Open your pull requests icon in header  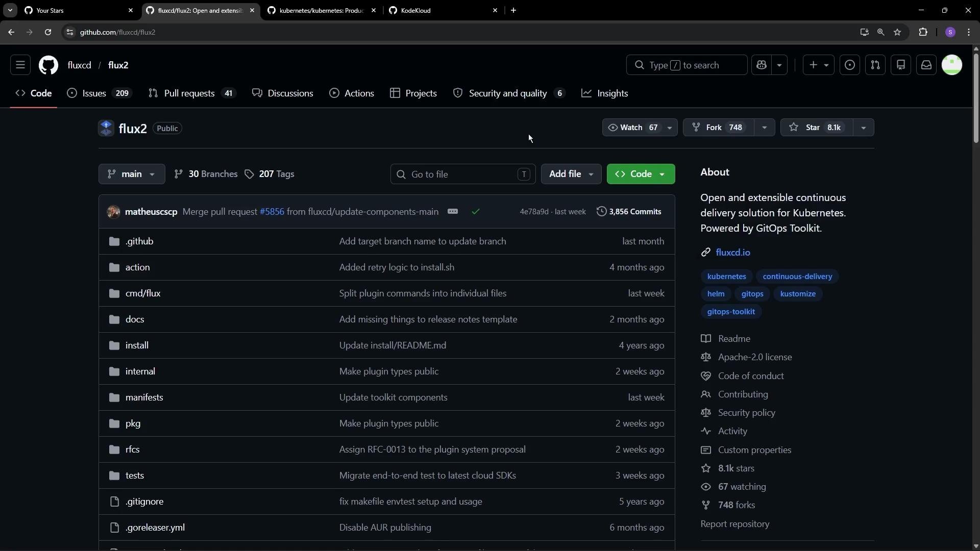(x=875, y=65)
